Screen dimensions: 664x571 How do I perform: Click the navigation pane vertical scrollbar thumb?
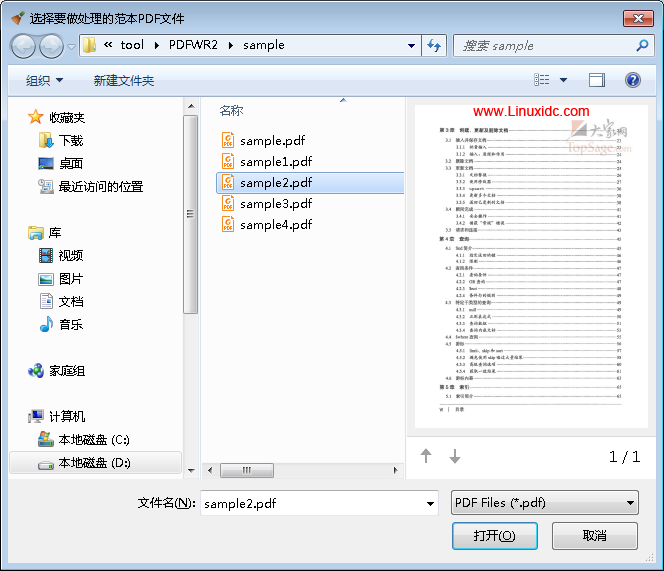click(191, 214)
